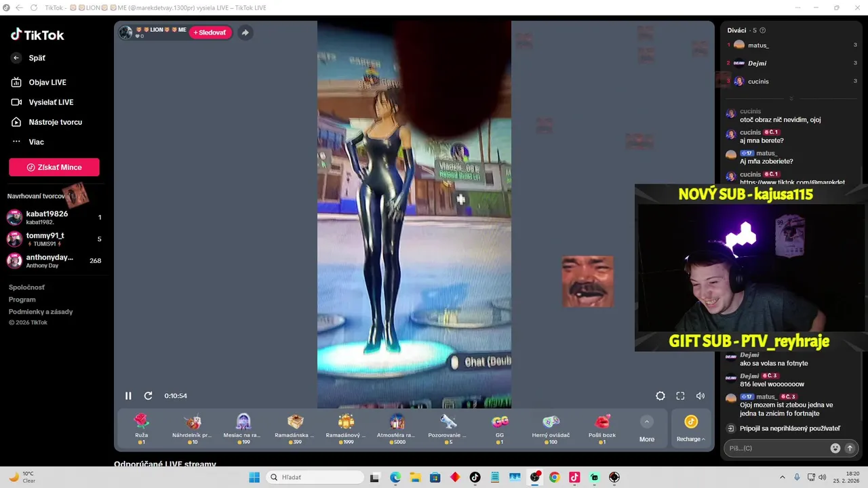Viewport: 868px width, 488px height.
Task: Open File Explorer from taskbar
Action: click(x=415, y=477)
